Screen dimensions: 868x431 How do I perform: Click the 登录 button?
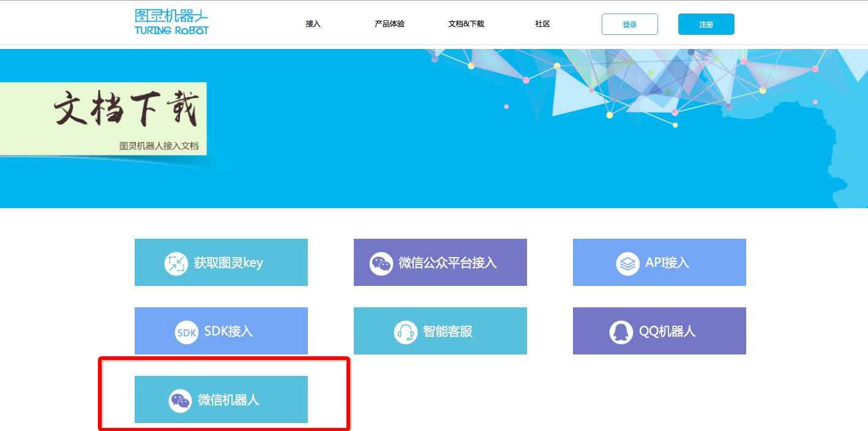pyautogui.click(x=630, y=24)
